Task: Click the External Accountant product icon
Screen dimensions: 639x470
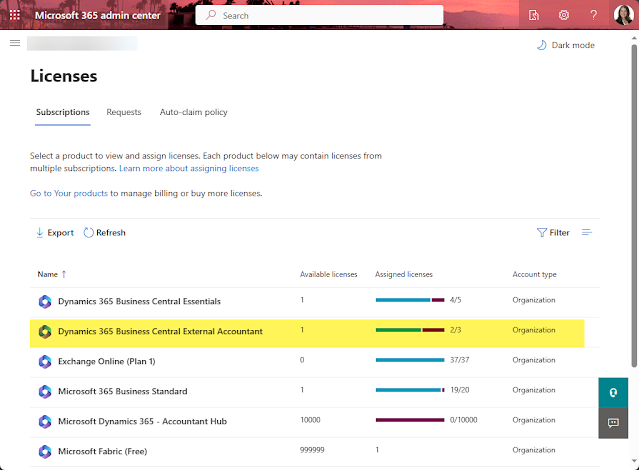Action: coord(45,332)
